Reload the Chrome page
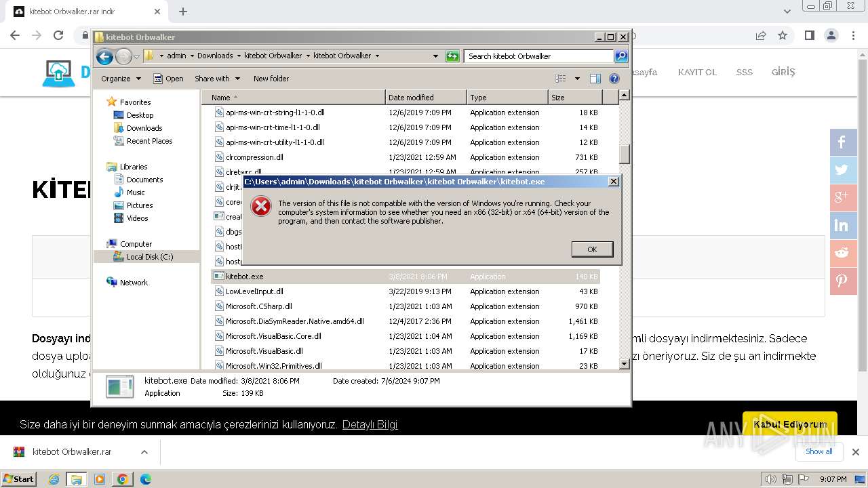The height and width of the screenshot is (488, 868). pos(58,35)
